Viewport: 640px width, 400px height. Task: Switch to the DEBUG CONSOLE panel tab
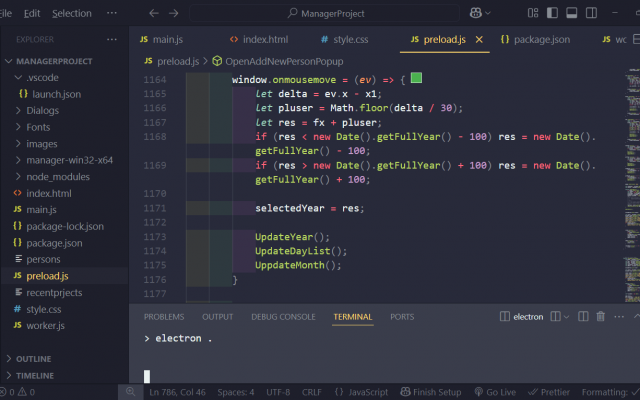click(283, 317)
